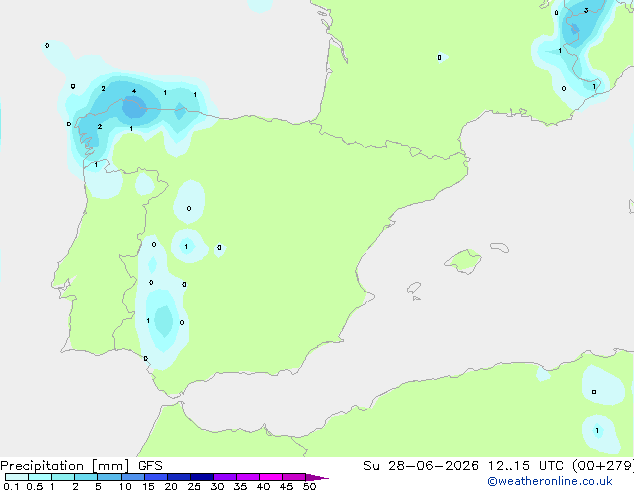
Task: Click the '3' precipitation value on the map
Action: 586,10
